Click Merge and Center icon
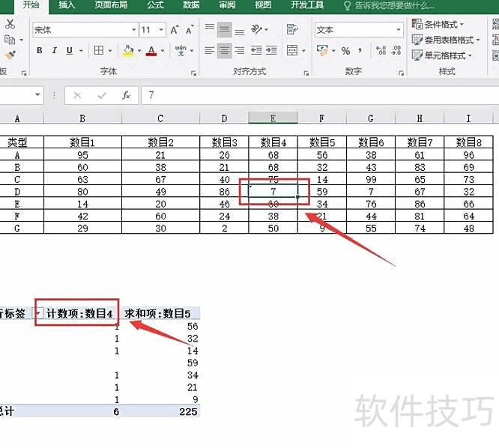The image size is (499, 448). [291, 50]
